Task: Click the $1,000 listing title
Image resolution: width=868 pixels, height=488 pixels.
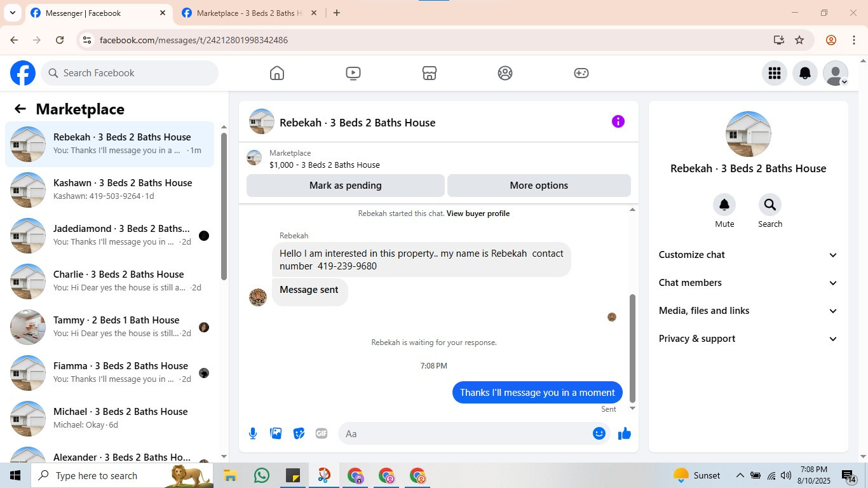Action: click(325, 165)
